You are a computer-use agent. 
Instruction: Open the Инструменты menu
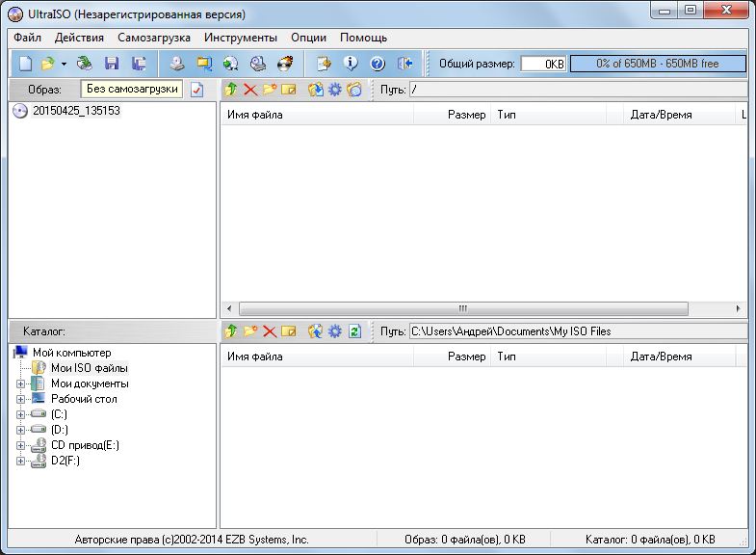[241, 38]
